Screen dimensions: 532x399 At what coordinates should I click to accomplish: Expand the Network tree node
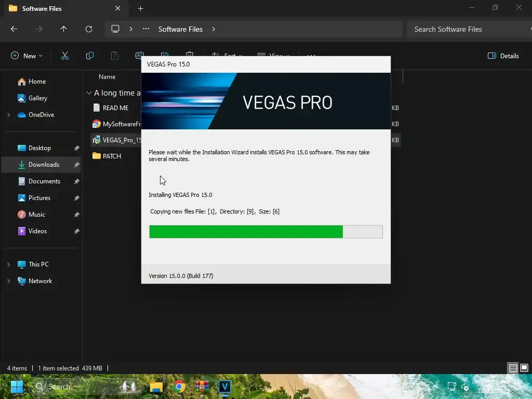[x=8, y=281]
